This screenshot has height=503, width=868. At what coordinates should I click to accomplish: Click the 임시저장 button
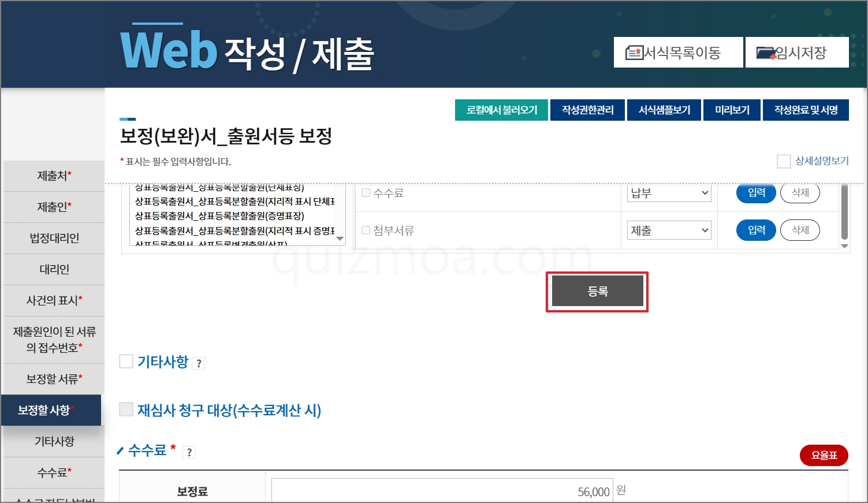pyautogui.click(x=797, y=53)
